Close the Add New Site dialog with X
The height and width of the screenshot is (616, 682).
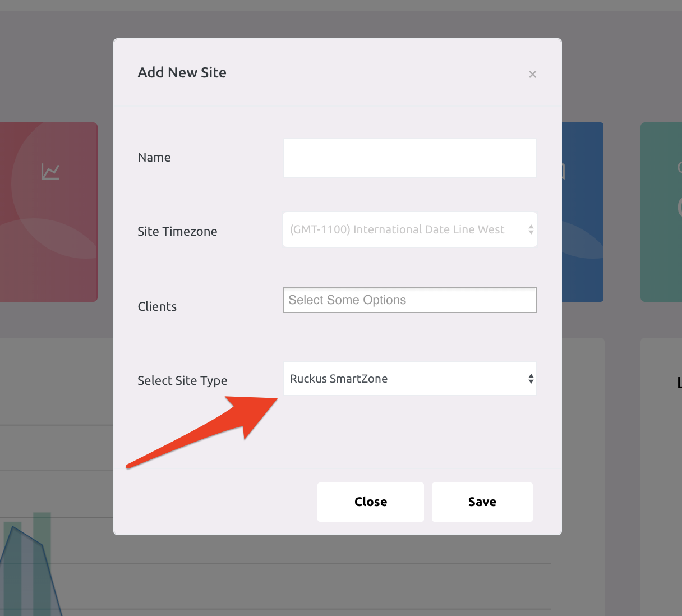532,74
